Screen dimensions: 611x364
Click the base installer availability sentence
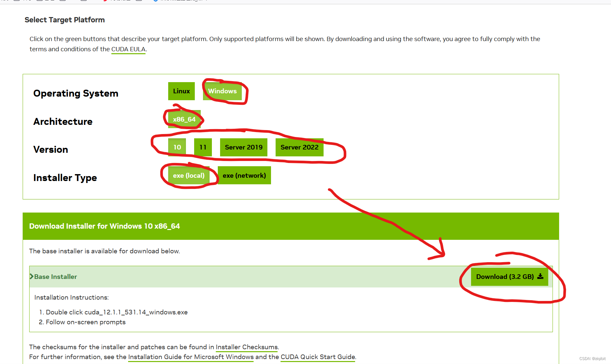click(x=104, y=251)
